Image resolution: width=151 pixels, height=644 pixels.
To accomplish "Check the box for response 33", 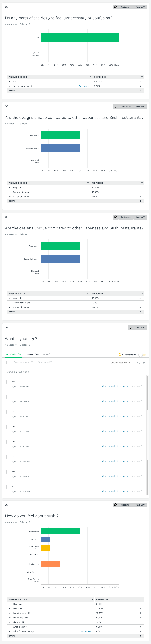I will coord(8,397).
